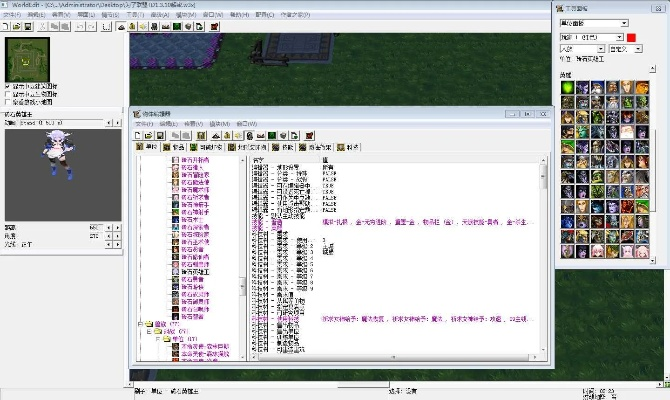Switch to the Items tab in Object Editor

[176, 147]
